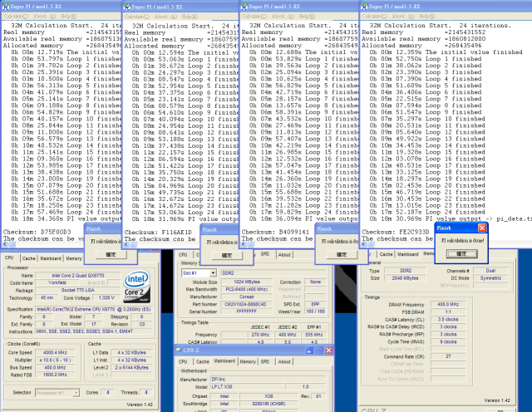
Task: Click the Rated FSB value 1600.2 MHz
Action: click(55, 375)
